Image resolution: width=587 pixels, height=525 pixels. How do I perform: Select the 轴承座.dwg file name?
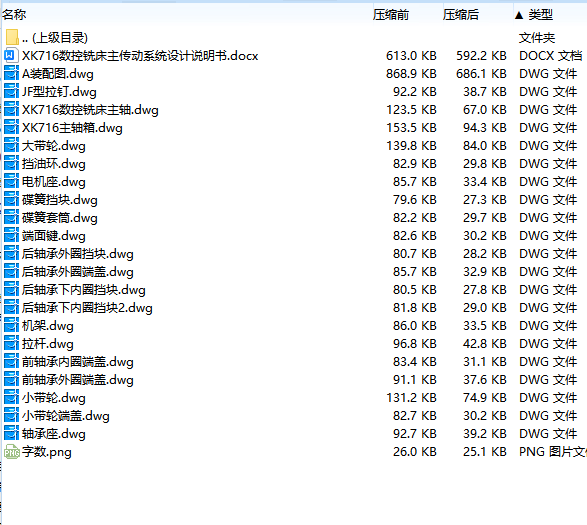[54, 434]
